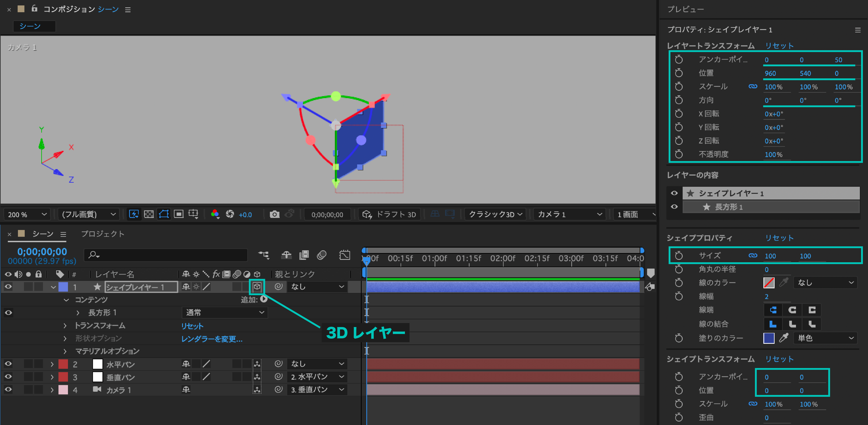Toggle 3D layer switch for シェイプレイヤー 1
The image size is (868, 425).
[x=257, y=287]
